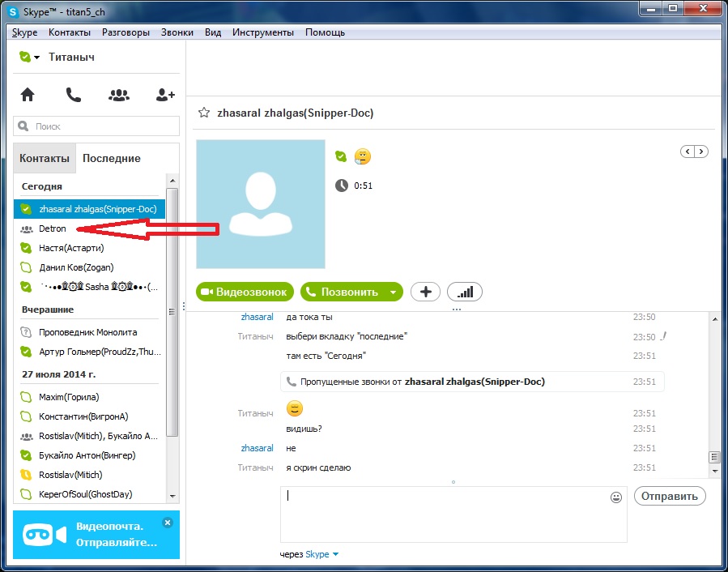Select contact Maxim(Горила)
The width and height of the screenshot is (728, 572).
tap(90, 397)
